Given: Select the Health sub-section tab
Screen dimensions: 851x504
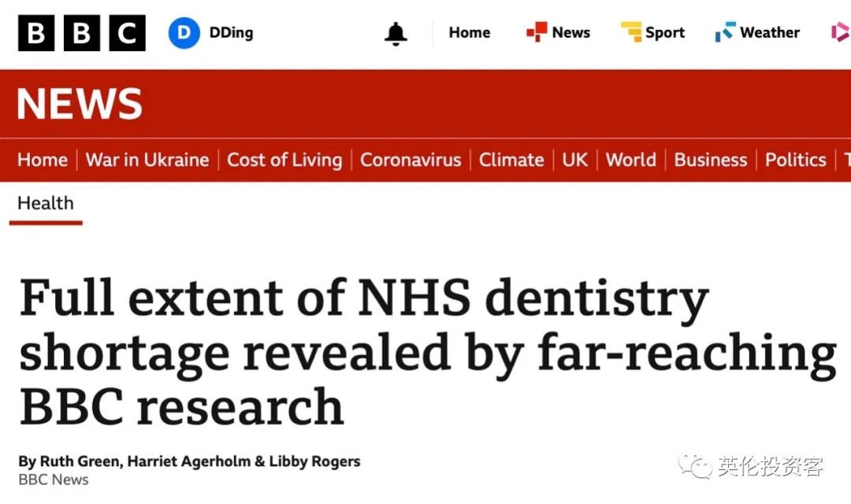Looking at the screenshot, I should (x=46, y=203).
